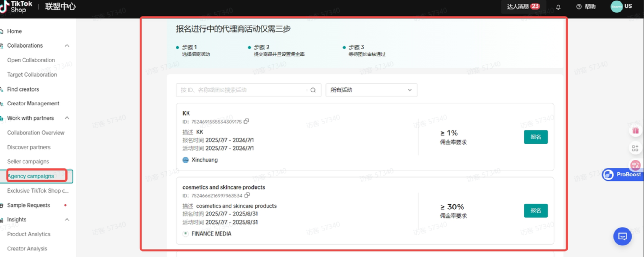The width and height of the screenshot is (644, 257).
Task: Click the Xinchuang agency name
Action: (205, 160)
